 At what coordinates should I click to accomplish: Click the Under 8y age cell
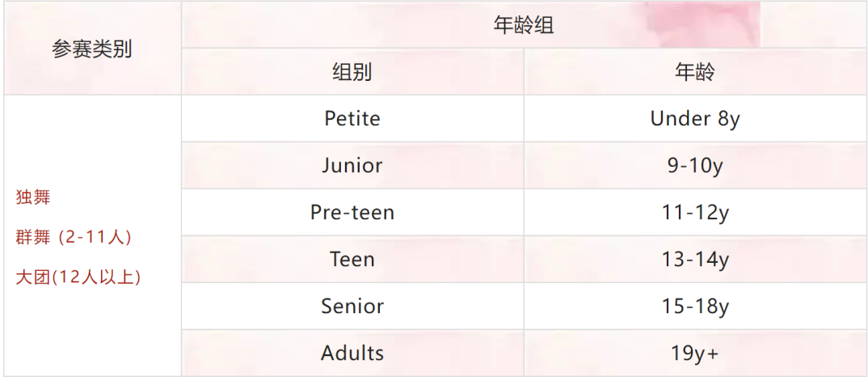click(x=695, y=119)
